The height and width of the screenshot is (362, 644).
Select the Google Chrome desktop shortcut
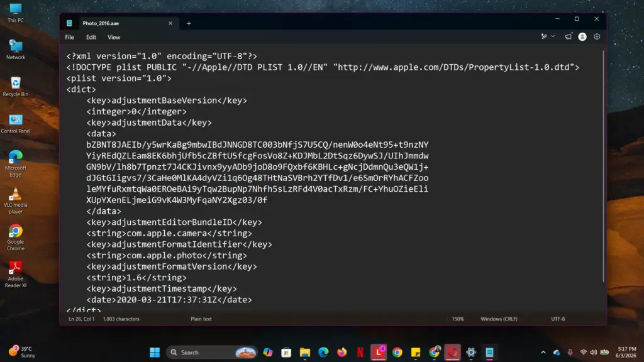[16, 237]
